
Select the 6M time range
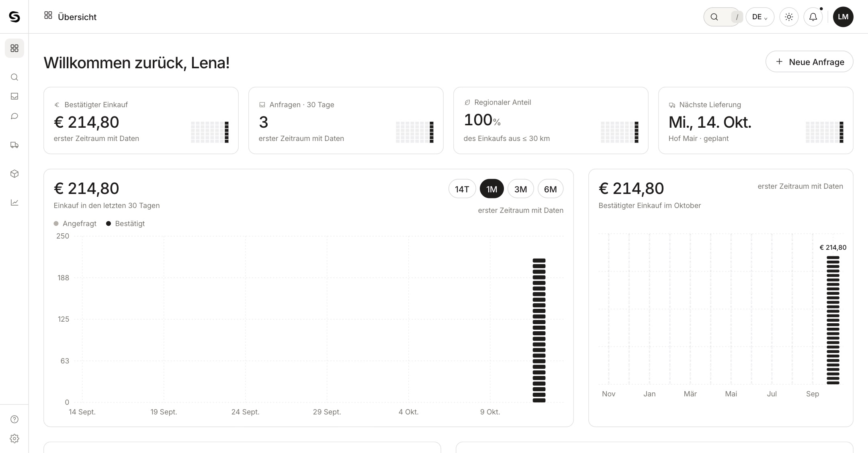click(x=551, y=189)
